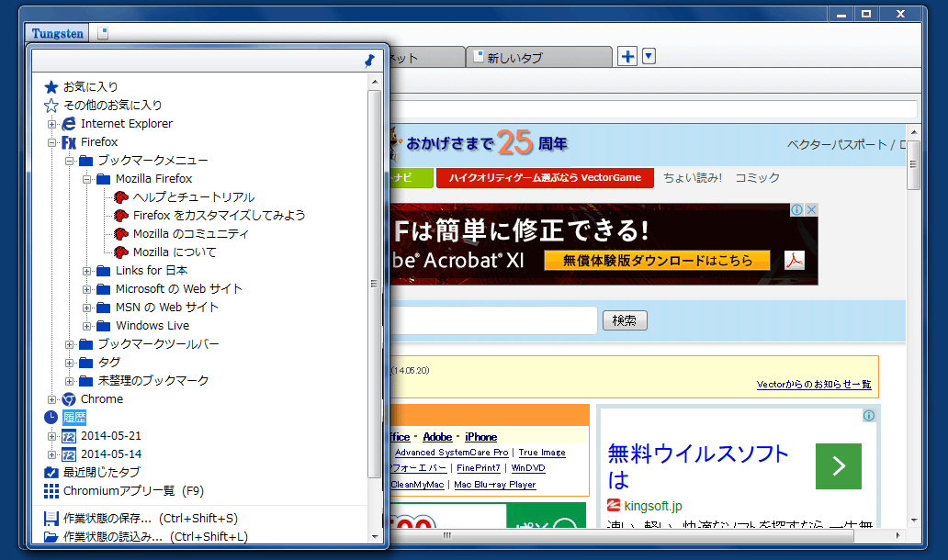Click the green arrow button in kingsoft ad

[x=838, y=465]
